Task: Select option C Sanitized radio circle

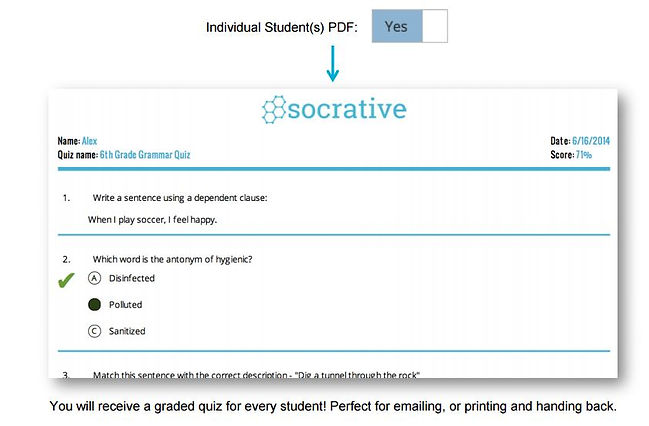Action: (x=94, y=331)
